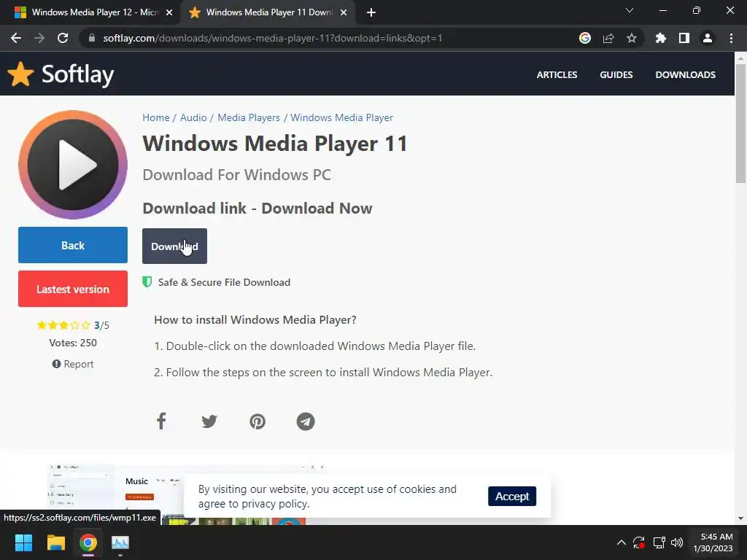This screenshot has width=747, height=560.
Task: Open the Chrome profile icon
Action: 708,38
